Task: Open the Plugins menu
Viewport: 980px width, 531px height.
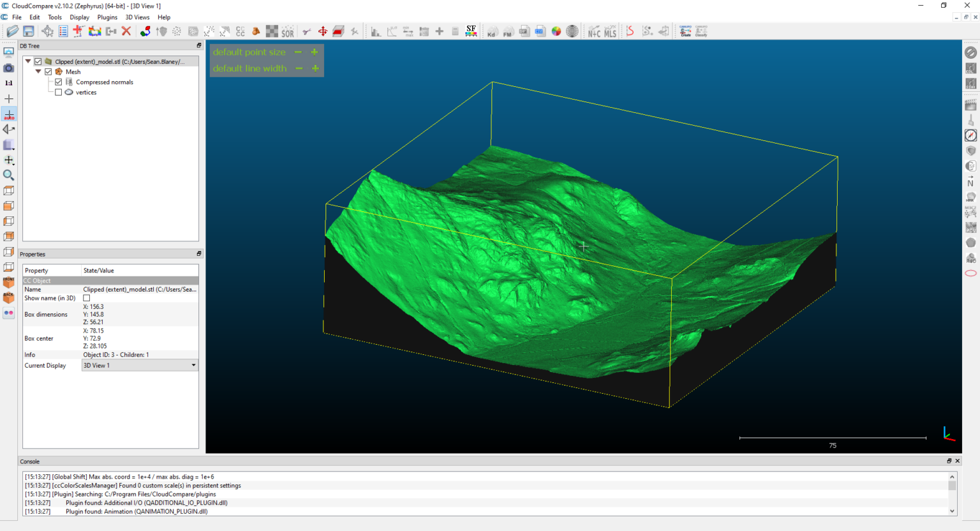Action: [107, 17]
